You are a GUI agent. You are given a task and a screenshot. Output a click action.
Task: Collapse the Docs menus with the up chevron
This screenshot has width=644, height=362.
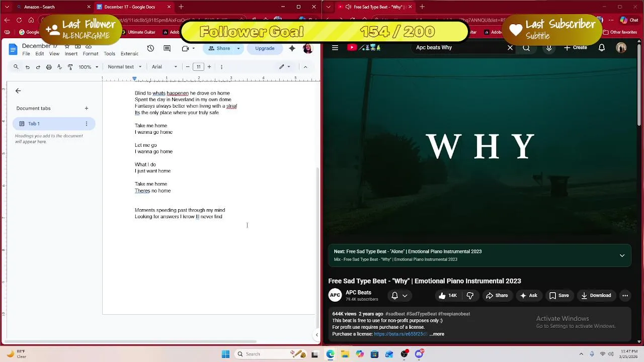[305, 66]
